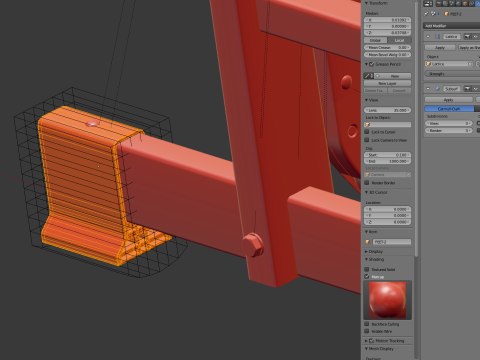Click New Layer button
Viewport: 480px width, 360px height.
[387, 83]
